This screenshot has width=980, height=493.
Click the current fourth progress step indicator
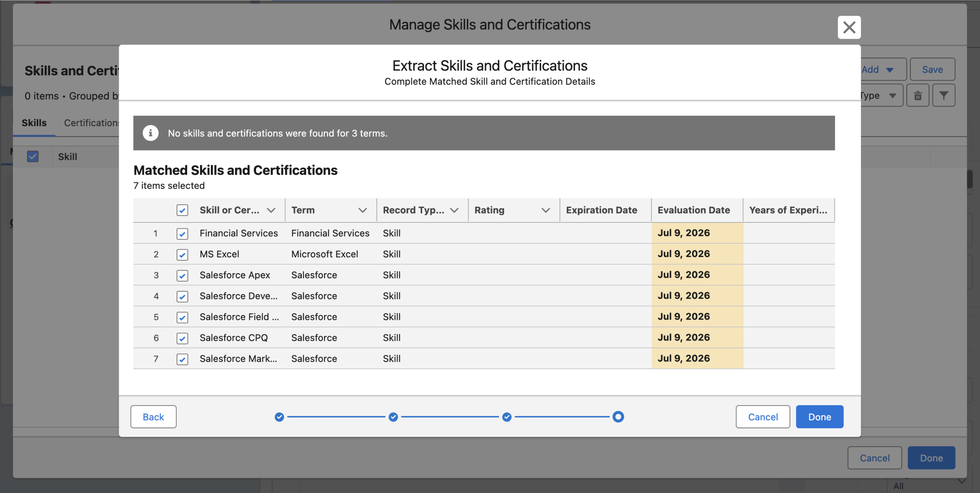(x=618, y=417)
